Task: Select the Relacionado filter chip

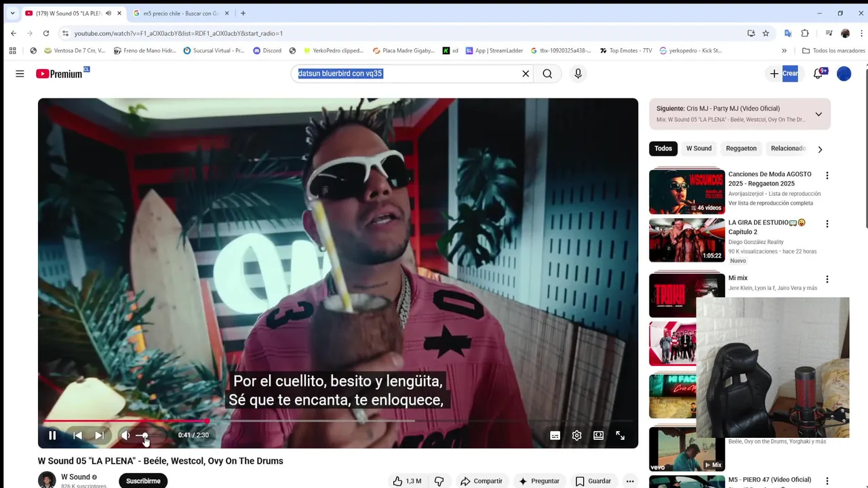Action: [x=788, y=148]
